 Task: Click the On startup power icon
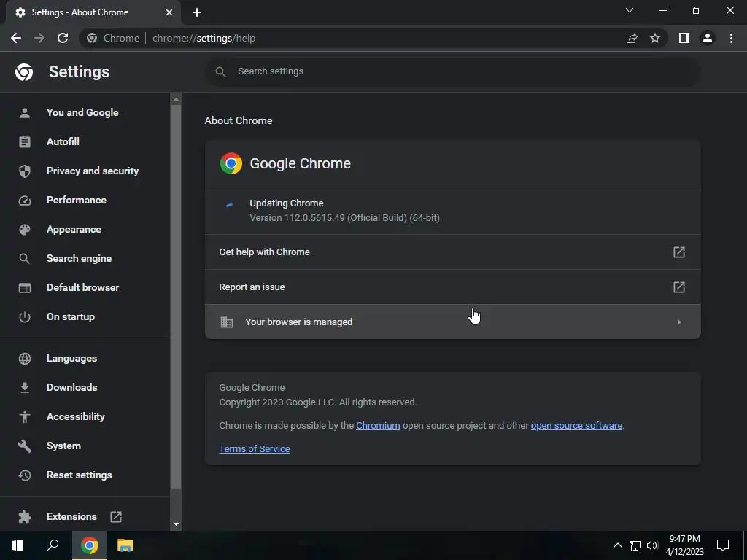[24, 317]
